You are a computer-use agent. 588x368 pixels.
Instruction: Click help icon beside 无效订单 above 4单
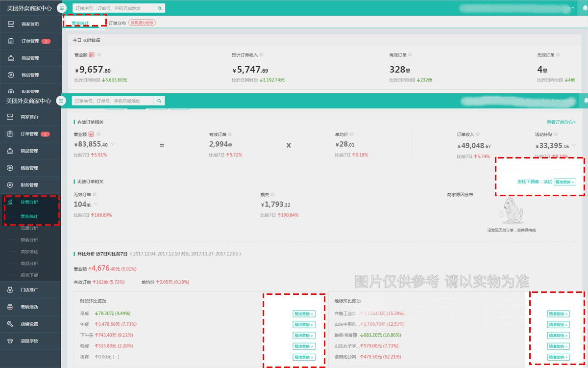[558, 55]
